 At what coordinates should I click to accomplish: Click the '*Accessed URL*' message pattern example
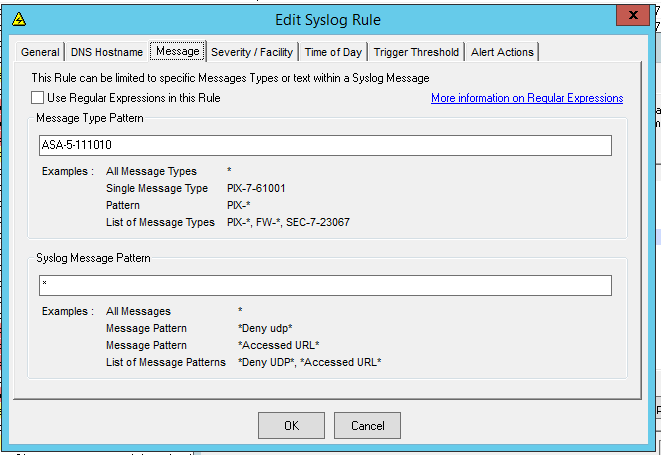pyautogui.click(x=279, y=345)
